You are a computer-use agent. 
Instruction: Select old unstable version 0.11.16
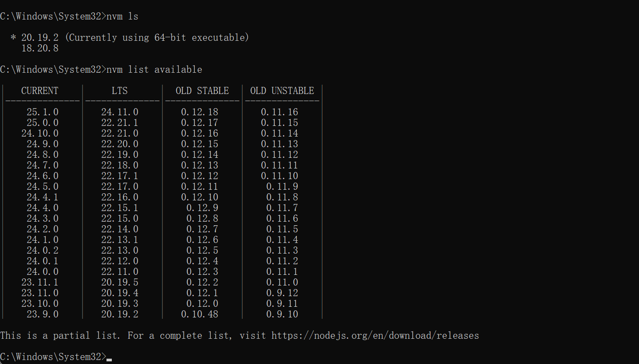pos(280,112)
